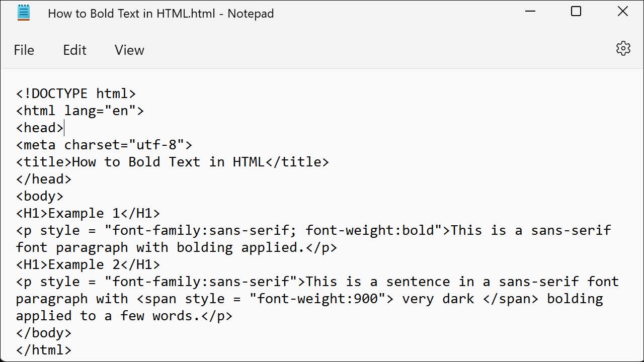Image resolution: width=644 pixels, height=362 pixels.
Task: Click the font-weight:900 span attribute
Action: [317, 299]
